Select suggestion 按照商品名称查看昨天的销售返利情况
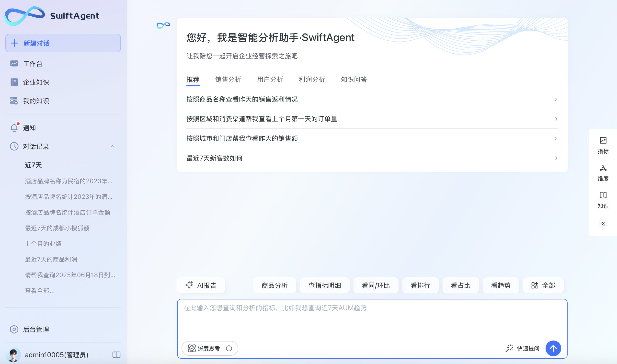 [372, 99]
